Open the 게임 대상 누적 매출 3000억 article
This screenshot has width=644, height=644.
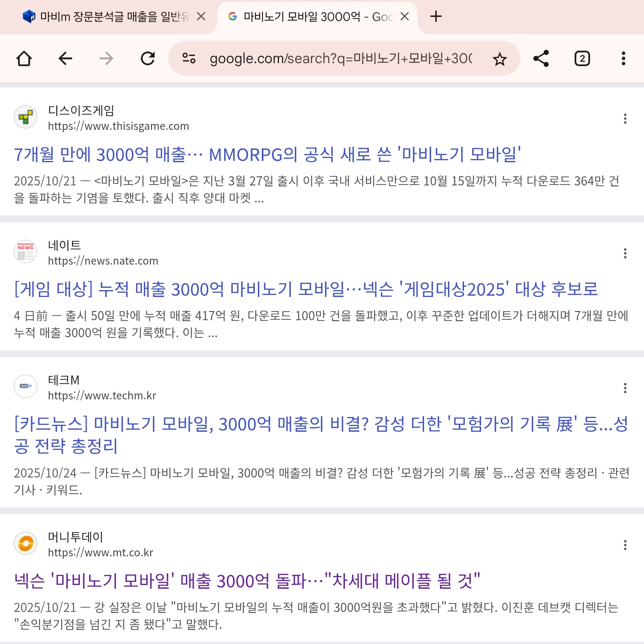[306, 289]
